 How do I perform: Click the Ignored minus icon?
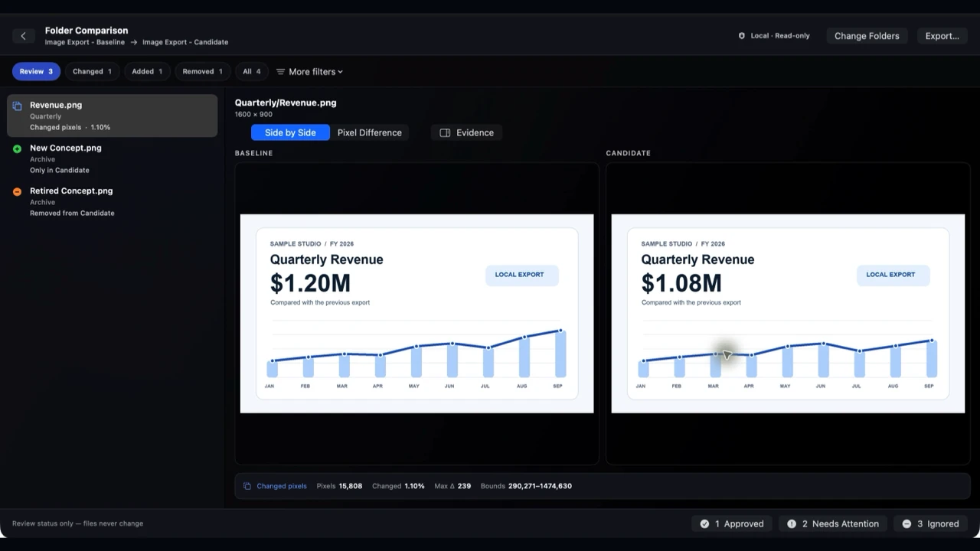click(x=906, y=524)
